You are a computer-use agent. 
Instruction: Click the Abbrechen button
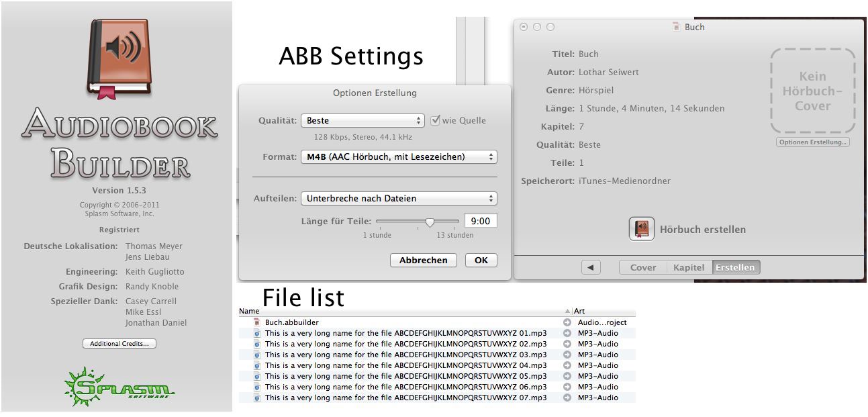(x=423, y=260)
